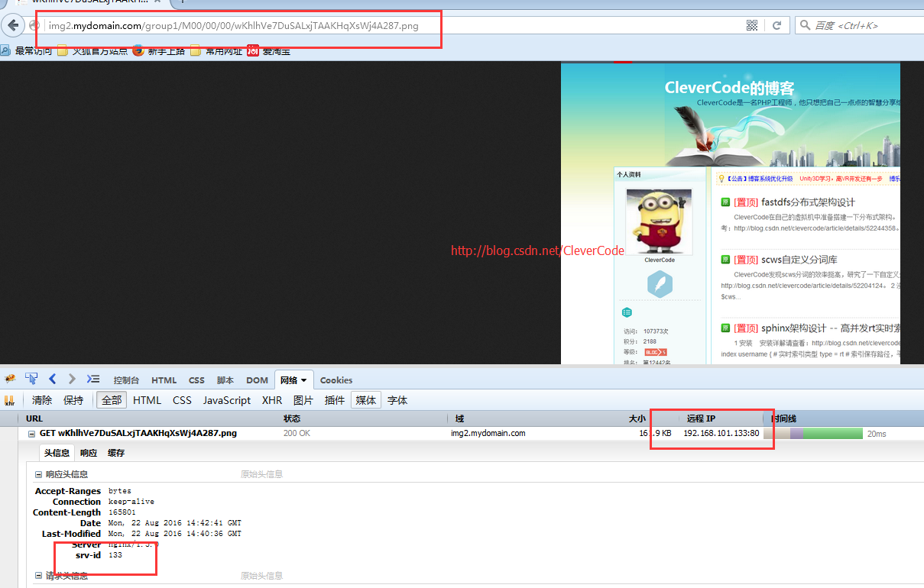Click the Firebug bug icon
The width and height of the screenshot is (924, 588).
pos(10,379)
